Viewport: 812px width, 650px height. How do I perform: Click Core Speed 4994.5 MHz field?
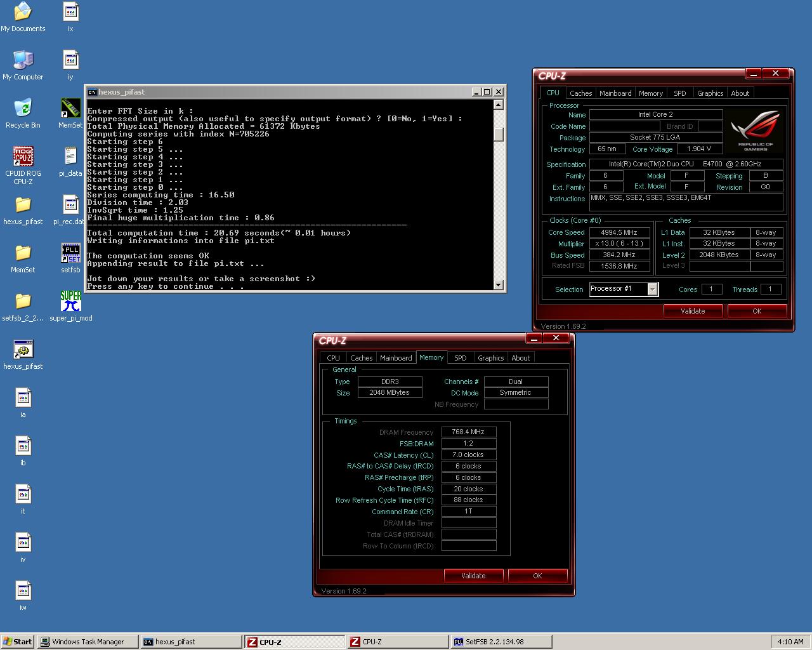tap(620, 232)
